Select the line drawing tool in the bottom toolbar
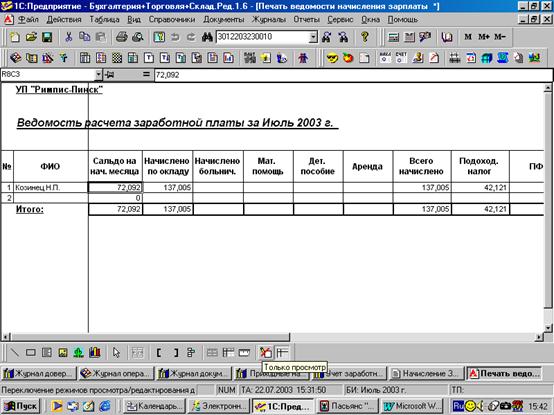This screenshot has width=554, height=415. [x=14, y=352]
